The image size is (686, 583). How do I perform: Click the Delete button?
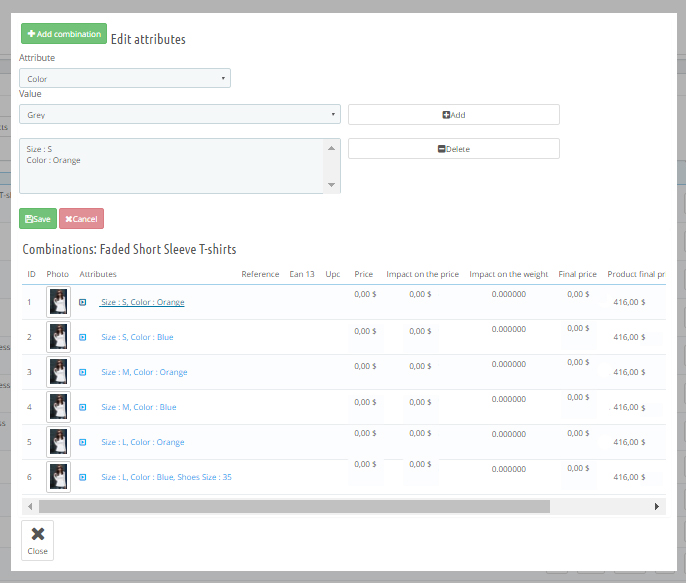pos(453,149)
